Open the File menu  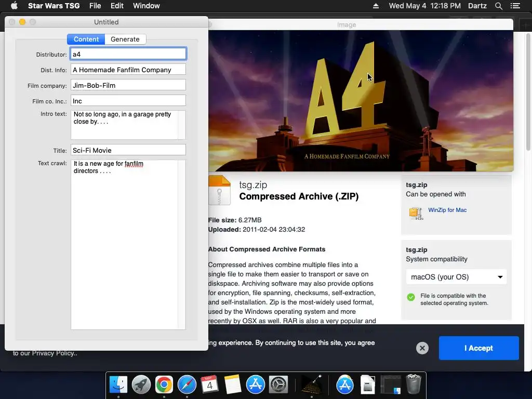[x=95, y=6]
